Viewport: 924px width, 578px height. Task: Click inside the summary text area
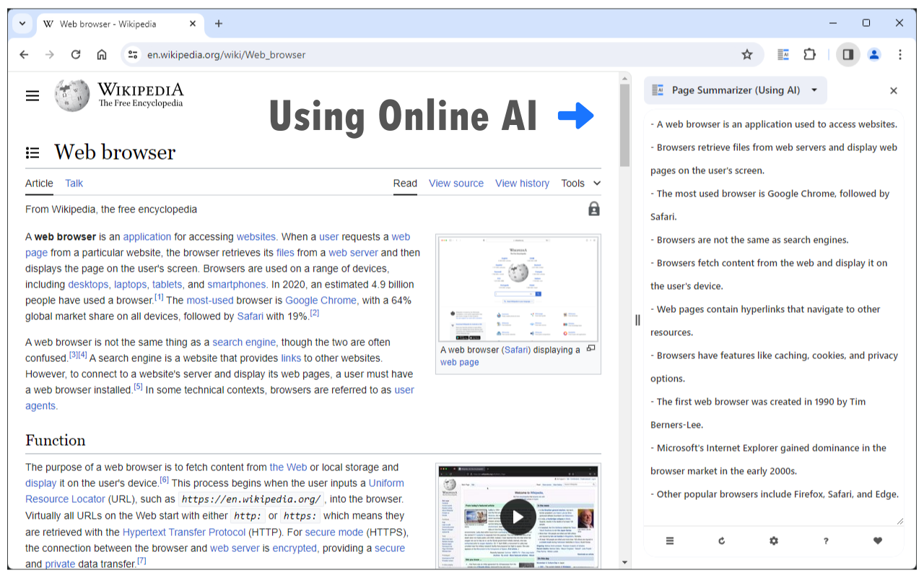(x=773, y=318)
